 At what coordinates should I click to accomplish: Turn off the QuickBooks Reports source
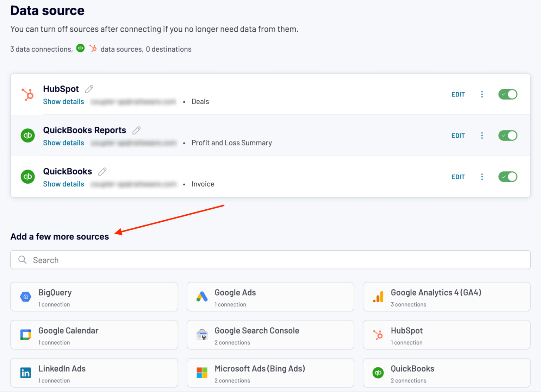[x=508, y=135]
